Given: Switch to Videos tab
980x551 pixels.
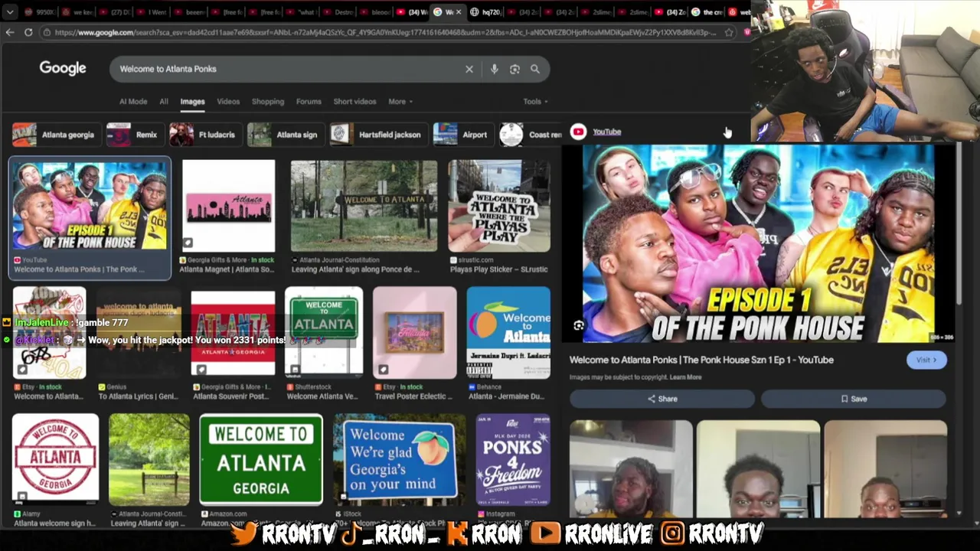Looking at the screenshot, I should coord(228,101).
